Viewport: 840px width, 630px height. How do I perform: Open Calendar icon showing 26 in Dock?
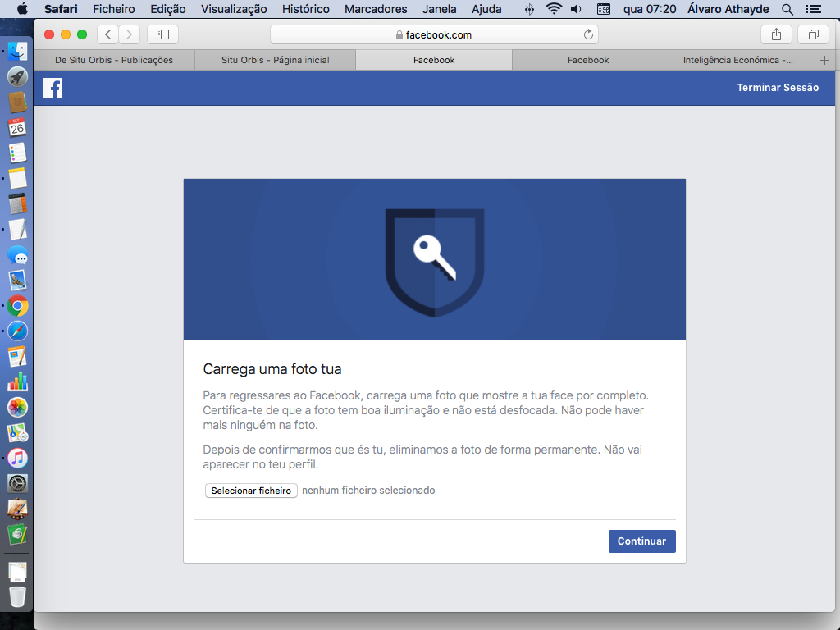coord(18,128)
